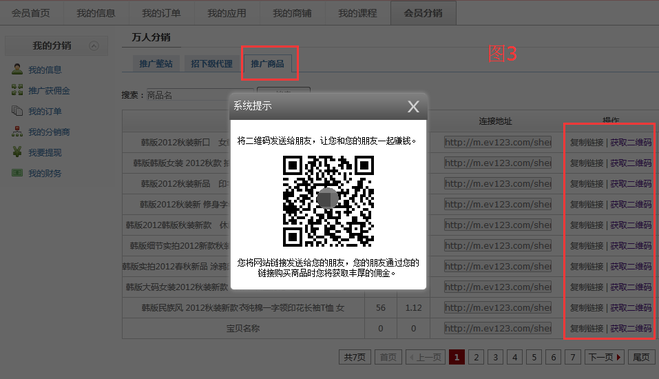659x379 pixels.
Task: Click 下一页 next page button
Action: coord(604,357)
